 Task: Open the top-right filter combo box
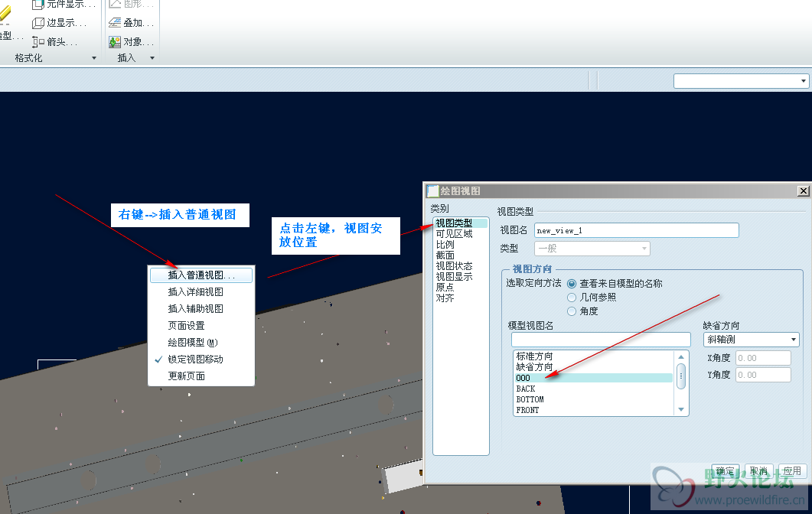pyautogui.click(x=741, y=81)
